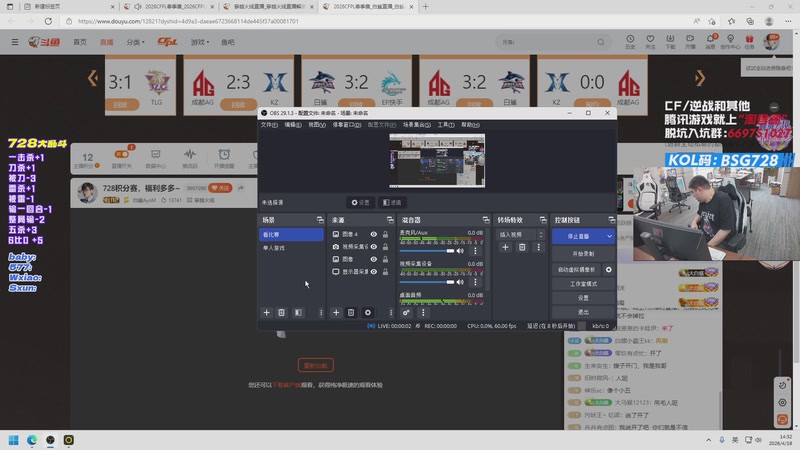This screenshot has height=450, width=800.
Task: Click the 退出 exit button in OBS
Action: point(583,312)
